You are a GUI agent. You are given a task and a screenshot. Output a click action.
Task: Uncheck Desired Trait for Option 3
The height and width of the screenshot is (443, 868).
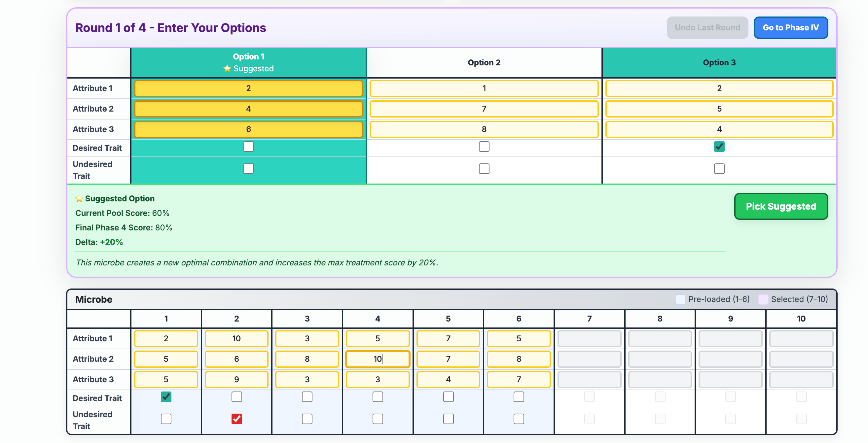[x=719, y=147]
